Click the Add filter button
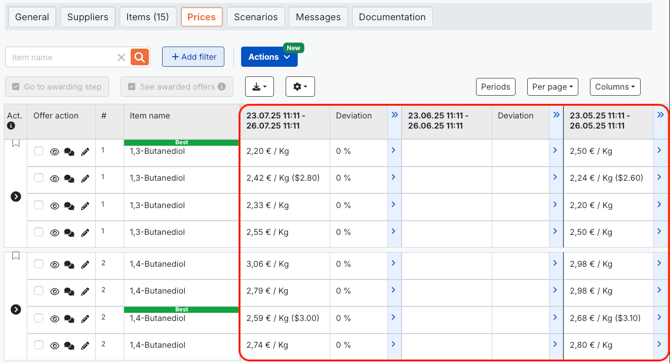This screenshot has height=363, width=670. [193, 57]
